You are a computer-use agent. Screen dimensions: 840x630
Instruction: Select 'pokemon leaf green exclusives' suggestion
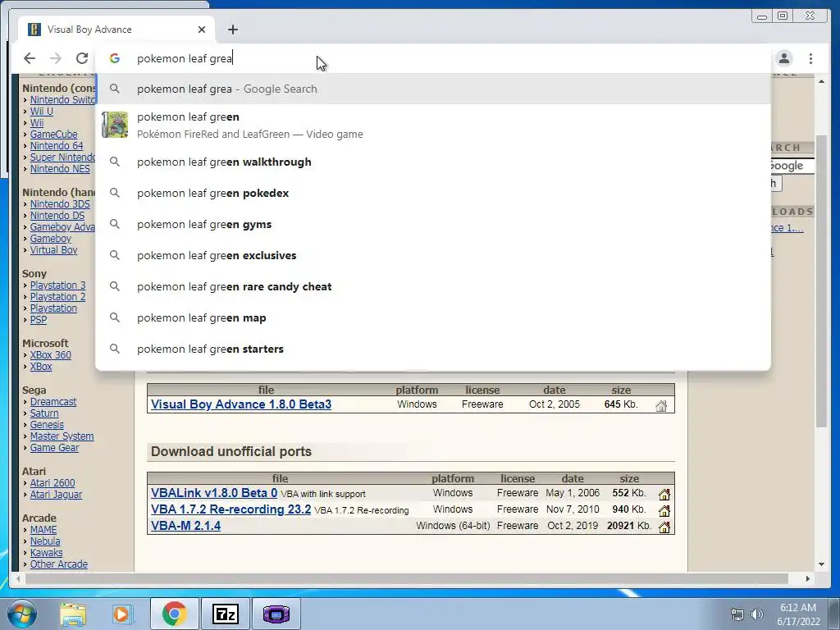(x=433, y=255)
